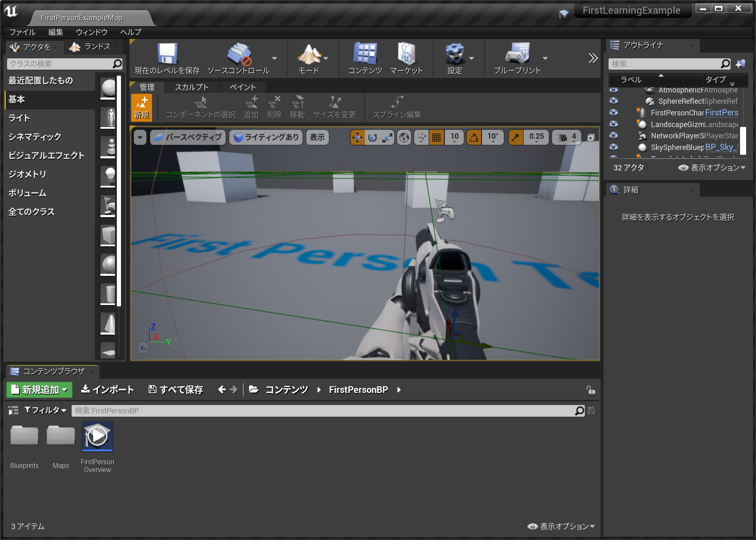The width and height of the screenshot is (756, 540).
Task: Open ウィンドウ menu
Action: (92, 32)
